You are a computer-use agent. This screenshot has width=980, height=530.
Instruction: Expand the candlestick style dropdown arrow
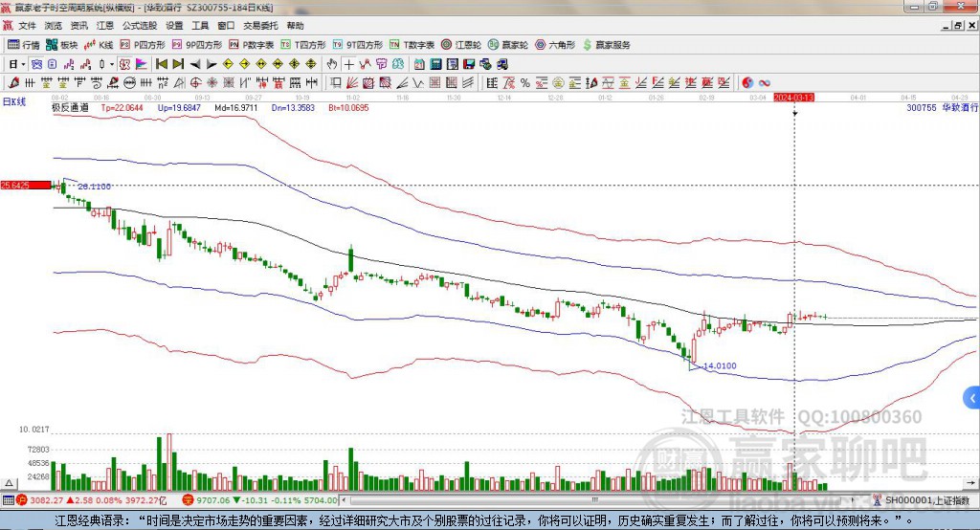(x=112, y=64)
